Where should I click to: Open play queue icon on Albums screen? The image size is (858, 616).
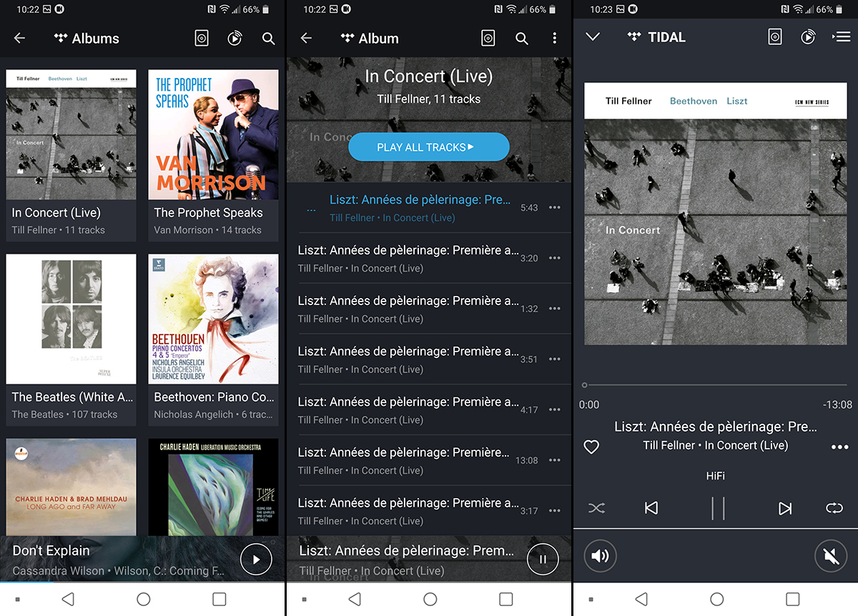tap(235, 39)
